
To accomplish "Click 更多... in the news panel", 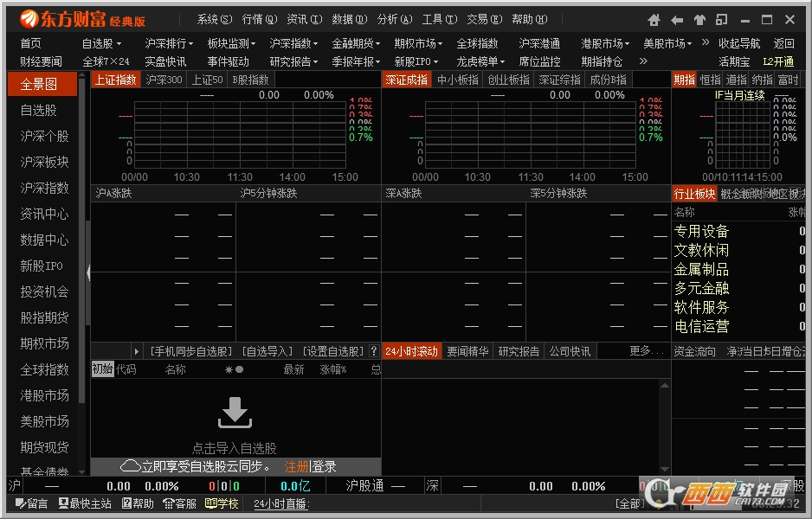I will click(645, 351).
